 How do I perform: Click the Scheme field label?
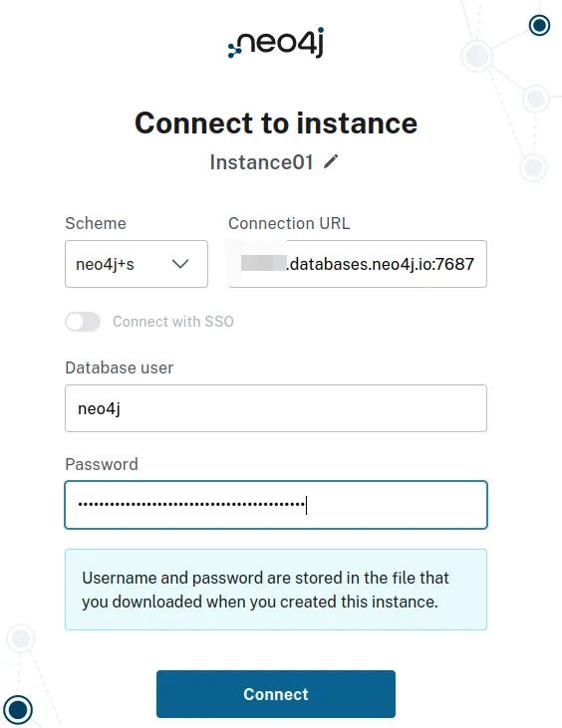click(96, 223)
